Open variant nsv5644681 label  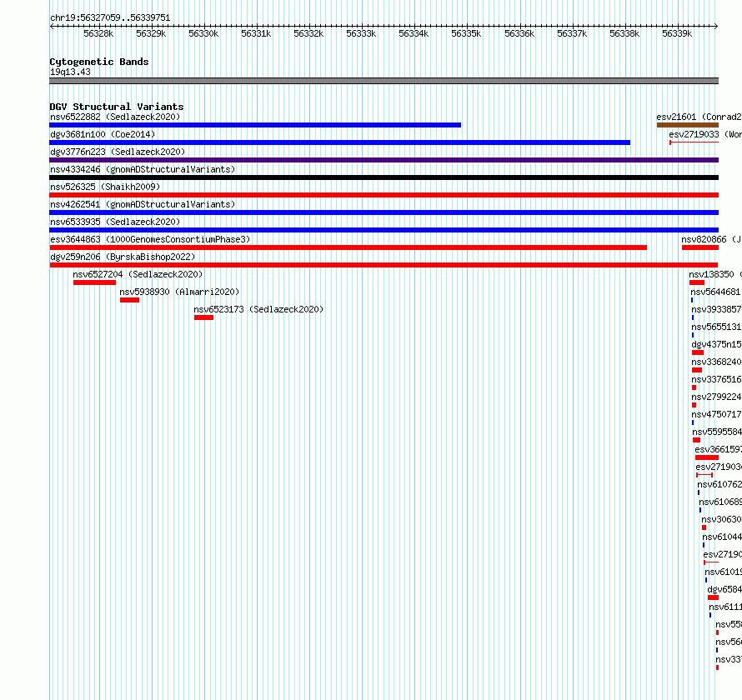coord(715,292)
